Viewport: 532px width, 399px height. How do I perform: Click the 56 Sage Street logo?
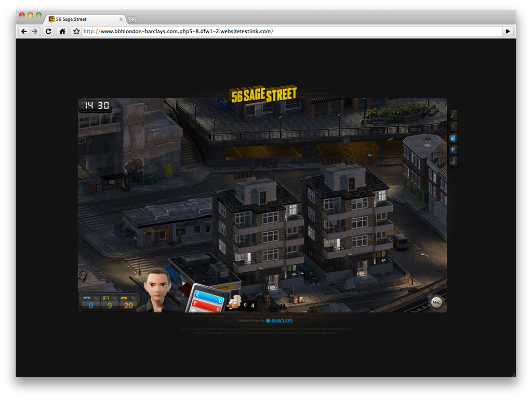coord(264,94)
